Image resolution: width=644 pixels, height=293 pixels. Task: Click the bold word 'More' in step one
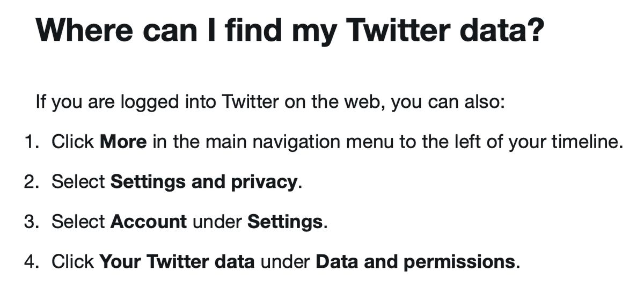[x=123, y=142]
